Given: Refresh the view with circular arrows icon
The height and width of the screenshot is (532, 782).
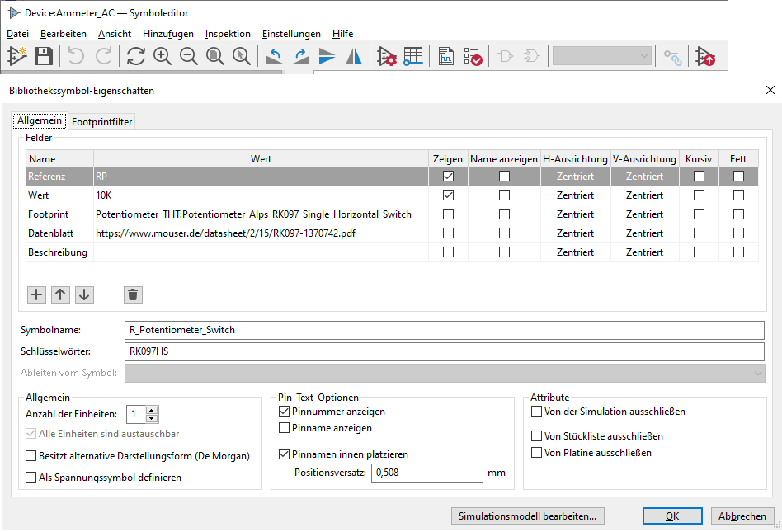Looking at the screenshot, I should [x=135, y=56].
